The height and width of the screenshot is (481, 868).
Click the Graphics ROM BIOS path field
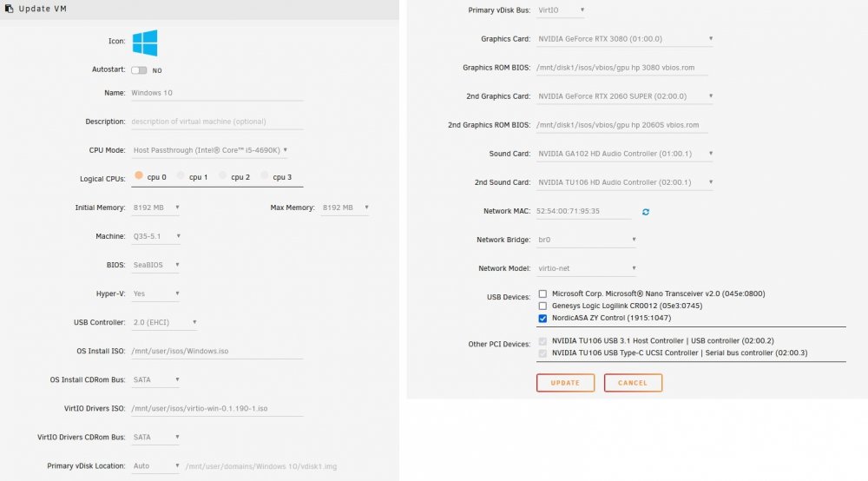tap(622, 68)
